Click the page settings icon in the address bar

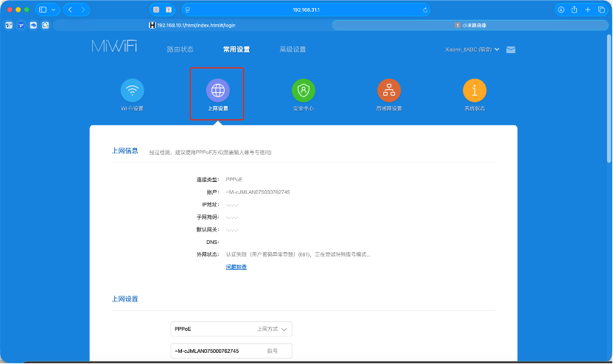click(188, 10)
